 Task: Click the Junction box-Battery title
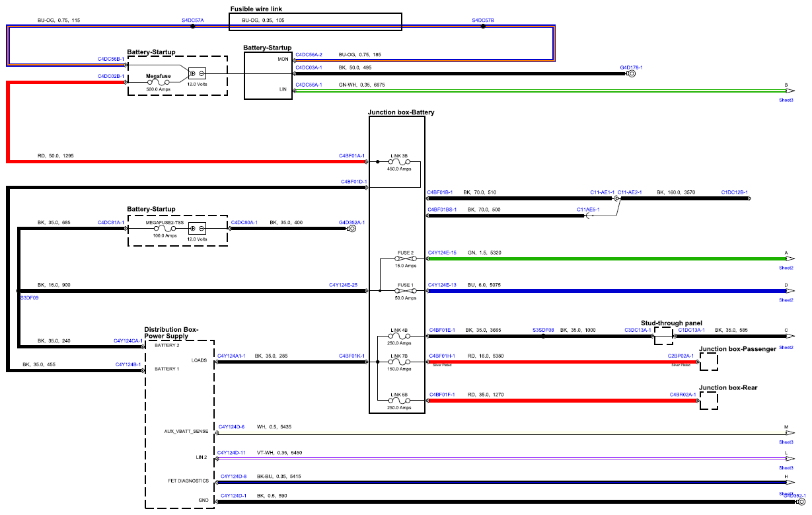(401, 112)
